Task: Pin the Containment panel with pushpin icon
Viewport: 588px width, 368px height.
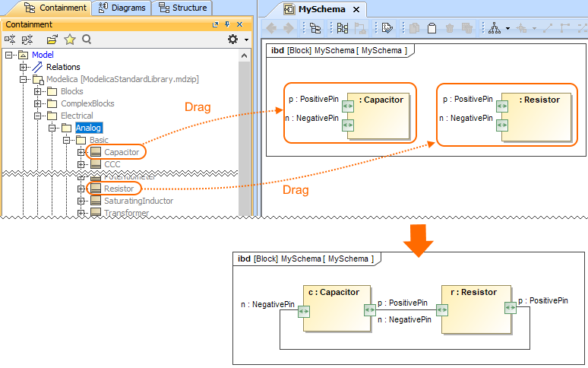Action: [x=226, y=25]
